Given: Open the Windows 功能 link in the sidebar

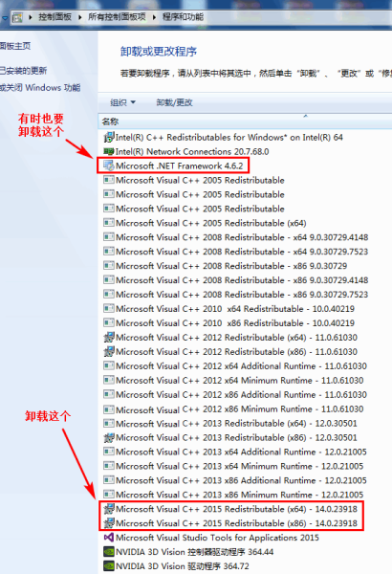Looking at the screenshot, I should [x=40, y=87].
